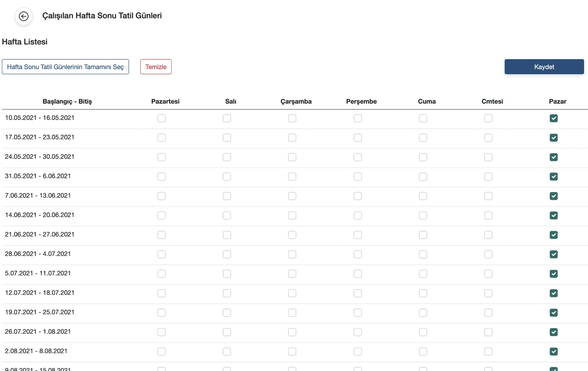This screenshot has width=588, height=371.
Task: Click the Cmtesi column header
Action: point(492,102)
